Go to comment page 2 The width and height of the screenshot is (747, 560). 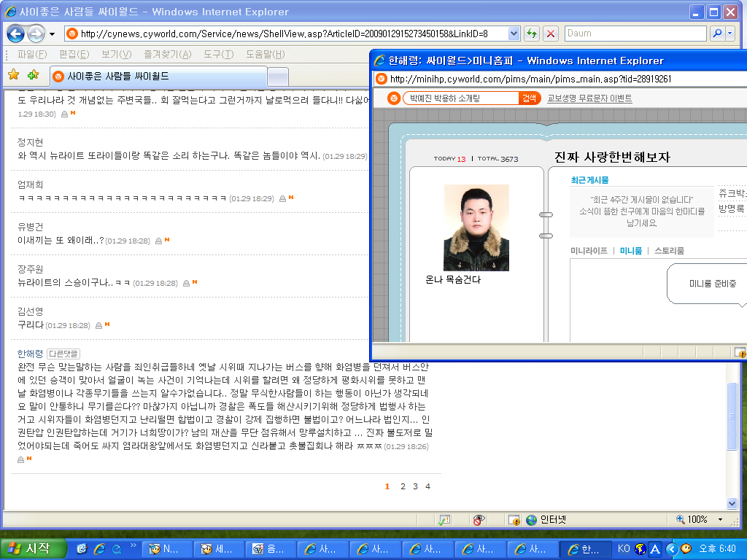pos(403,486)
